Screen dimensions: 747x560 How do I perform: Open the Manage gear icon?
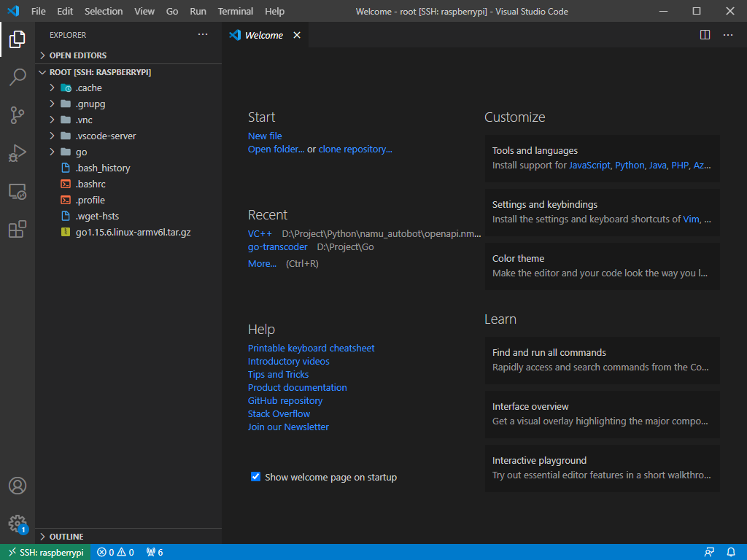tap(18, 524)
